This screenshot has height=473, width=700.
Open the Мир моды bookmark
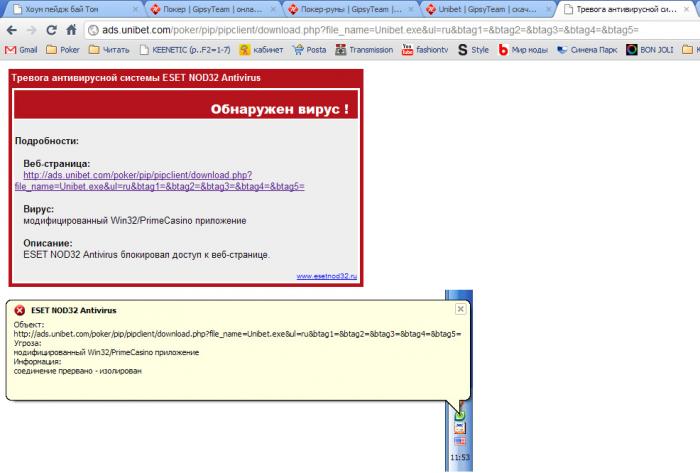523,50
